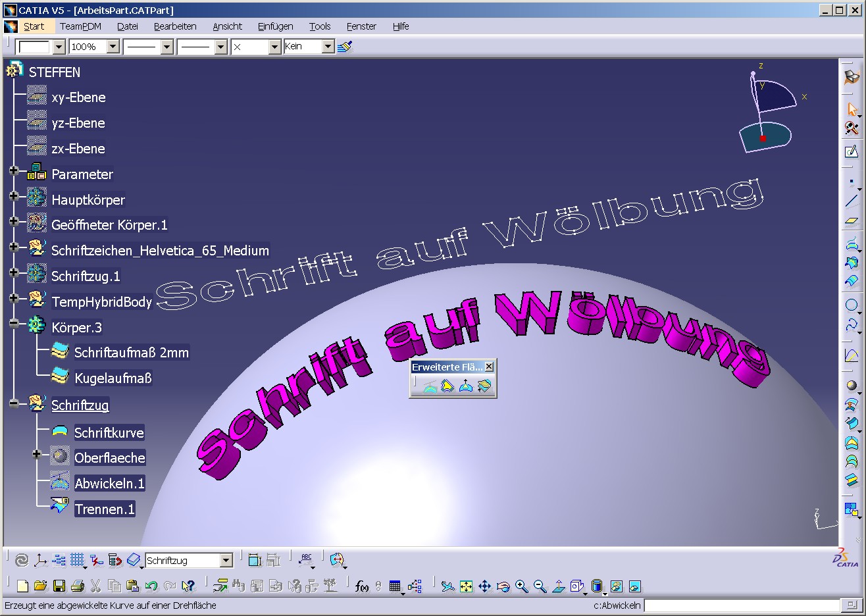Open the View mode cylinder dropdown
This screenshot has width=866, height=616.
click(x=598, y=586)
